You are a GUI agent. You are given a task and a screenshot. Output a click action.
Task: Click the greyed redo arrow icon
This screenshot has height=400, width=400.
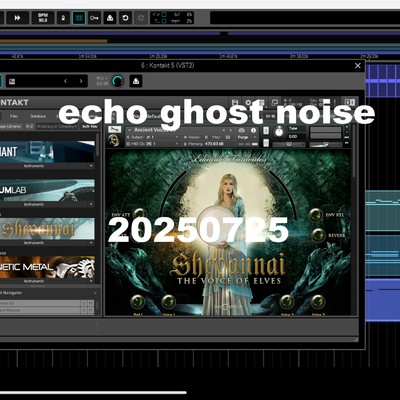(141, 18)
